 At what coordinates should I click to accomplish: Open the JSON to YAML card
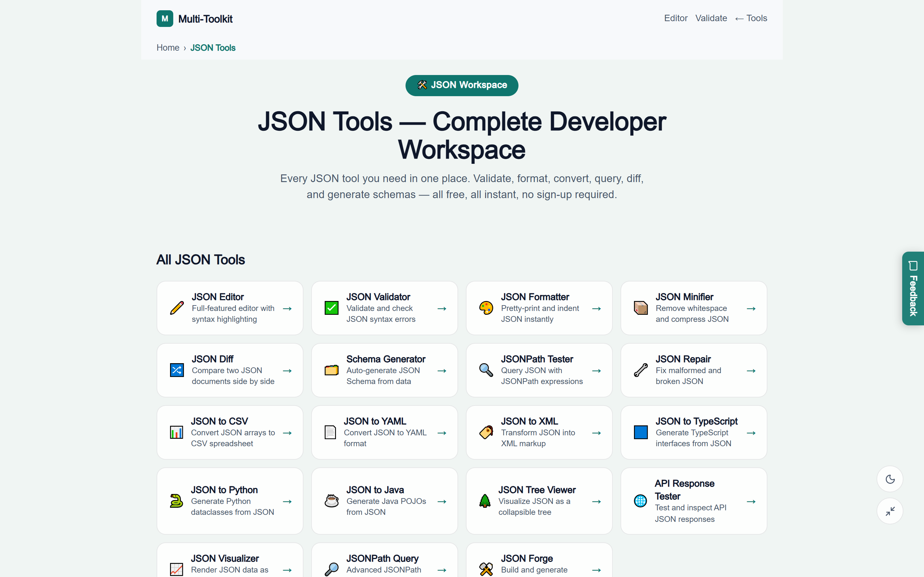pyautogui.click(x=384, y=432)
